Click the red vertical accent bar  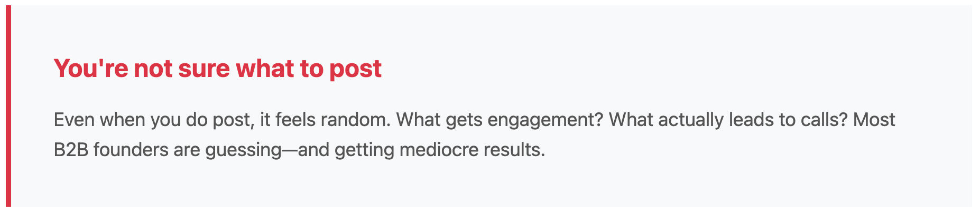(x=8, y=105)
